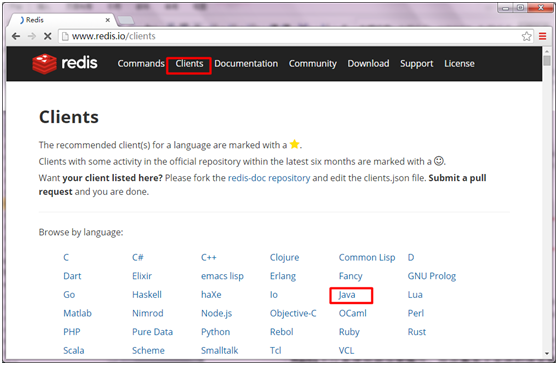Open the emacs lisp clients link
The image size is (558, 365).
(x=222, y=276)
